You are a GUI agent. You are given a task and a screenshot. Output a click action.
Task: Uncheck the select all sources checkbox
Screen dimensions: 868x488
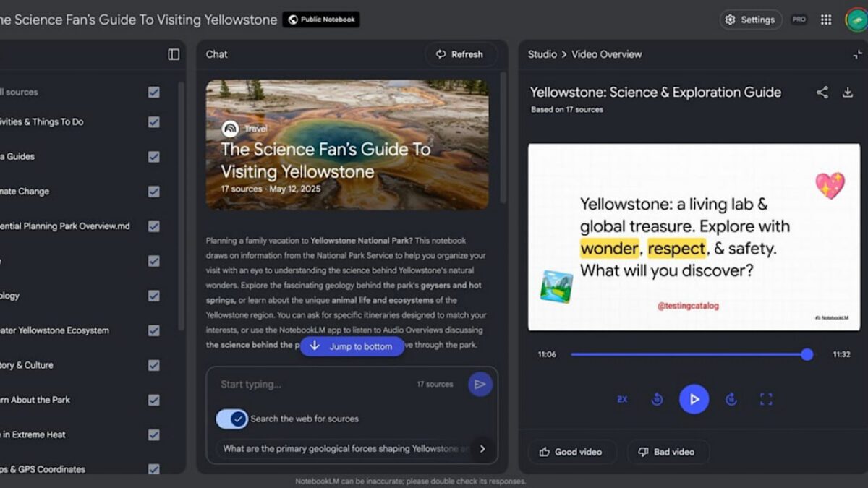pyautogui.click(x=154, y=92)
